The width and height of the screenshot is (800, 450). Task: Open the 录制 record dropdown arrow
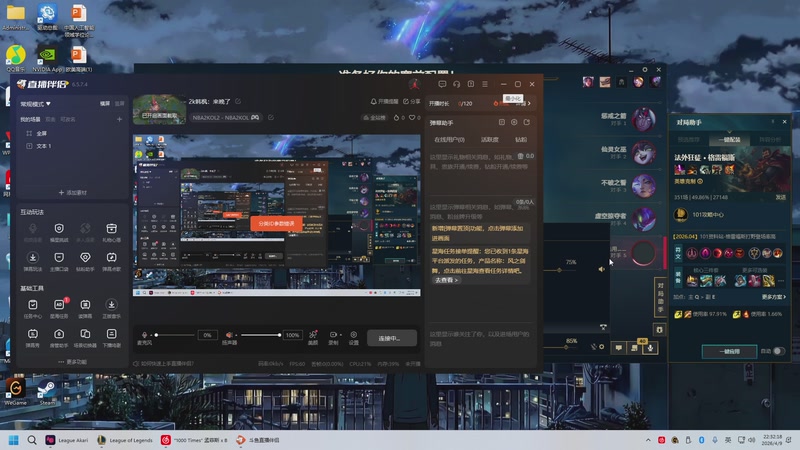coord(340,335)
